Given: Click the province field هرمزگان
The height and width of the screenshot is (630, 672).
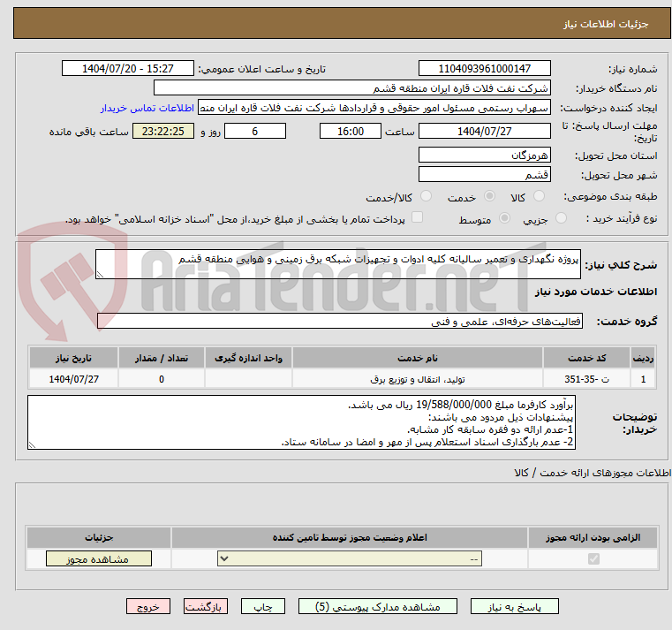Looking at the screenshot, I should [484, 155].
